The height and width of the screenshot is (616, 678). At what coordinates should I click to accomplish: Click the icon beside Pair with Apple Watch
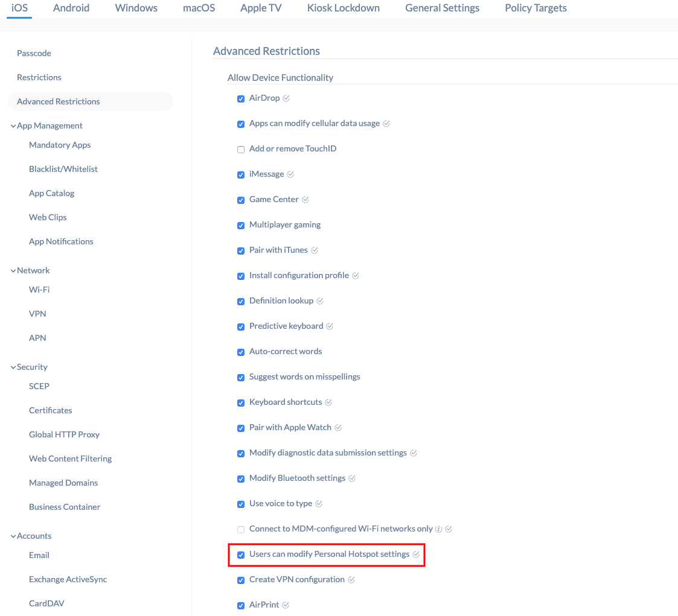point(337,428)
